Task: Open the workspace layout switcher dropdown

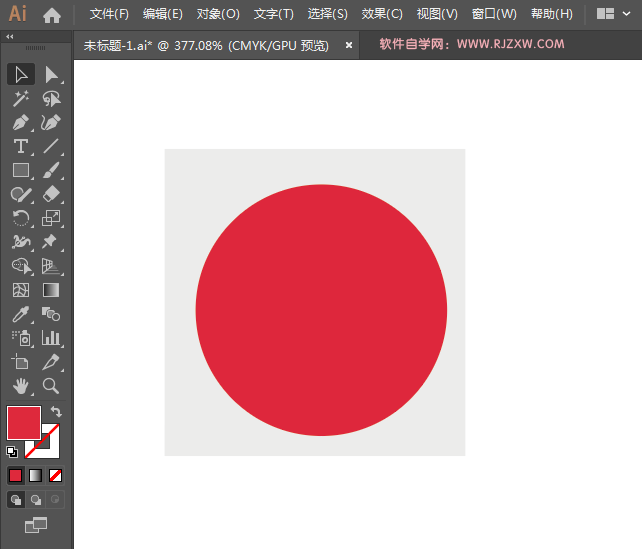Action: click(x=612, y=14)
